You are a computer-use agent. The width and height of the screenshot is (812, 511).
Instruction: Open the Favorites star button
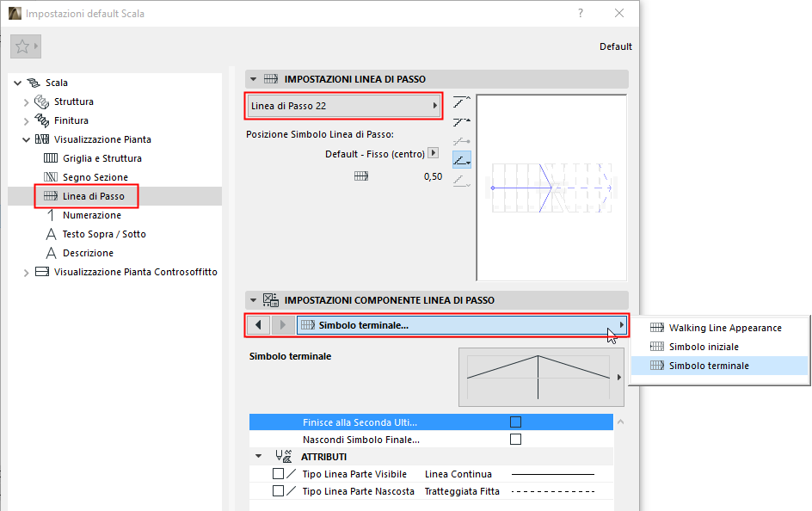point(26,46)
